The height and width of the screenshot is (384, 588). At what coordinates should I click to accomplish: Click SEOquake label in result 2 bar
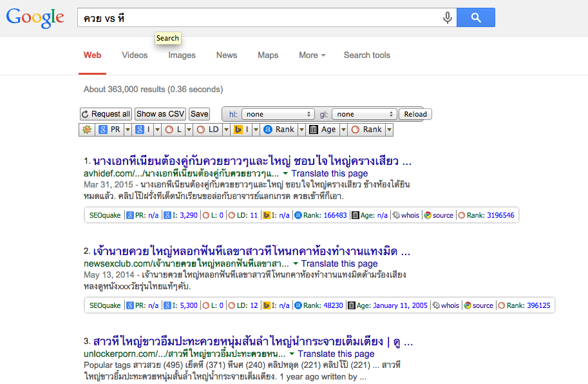coord(105,305)
